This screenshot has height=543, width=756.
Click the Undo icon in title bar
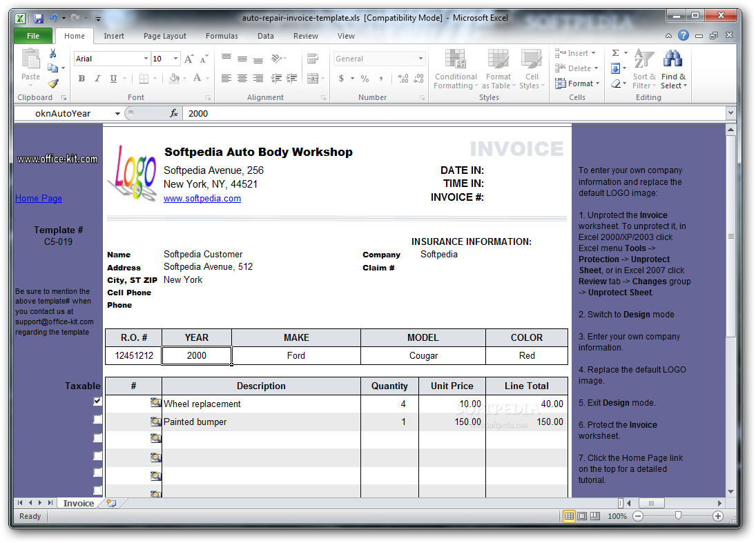click(54, 19)
